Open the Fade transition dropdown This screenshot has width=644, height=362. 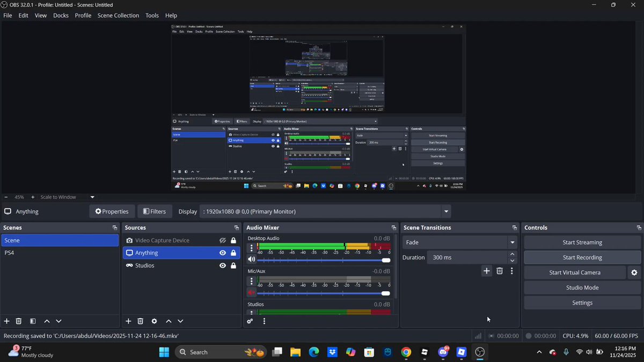[512, 242]
